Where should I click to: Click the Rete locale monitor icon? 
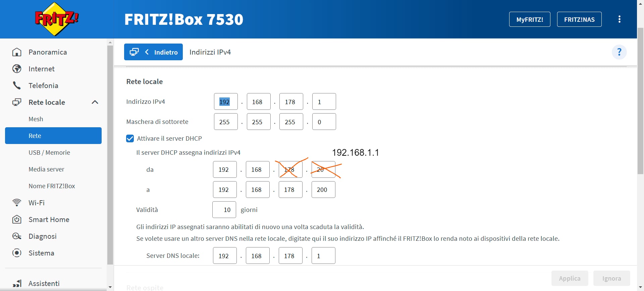17,102
